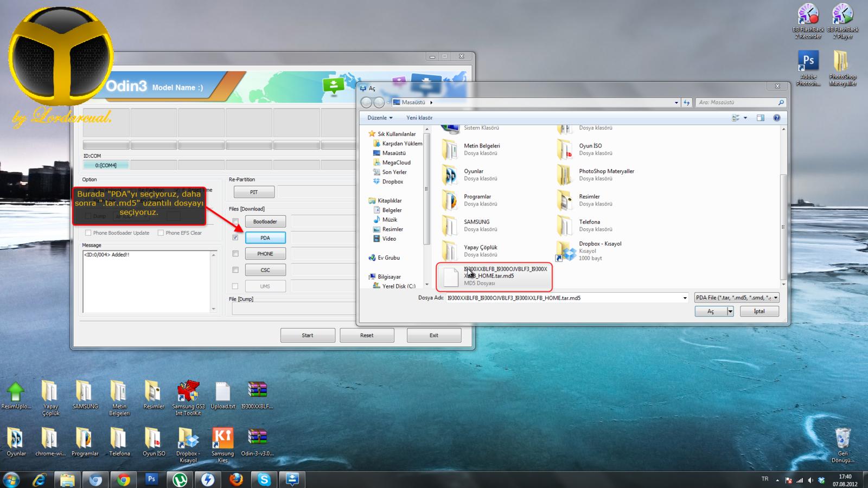Open Samsung GS3 Int ToolKit desktop icon
The height and width of the screenshot is (488, 868).
(188, 398)
